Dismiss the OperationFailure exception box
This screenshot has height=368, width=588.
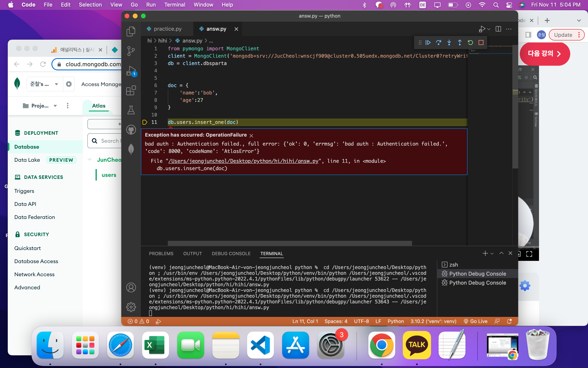click(252, 136)
